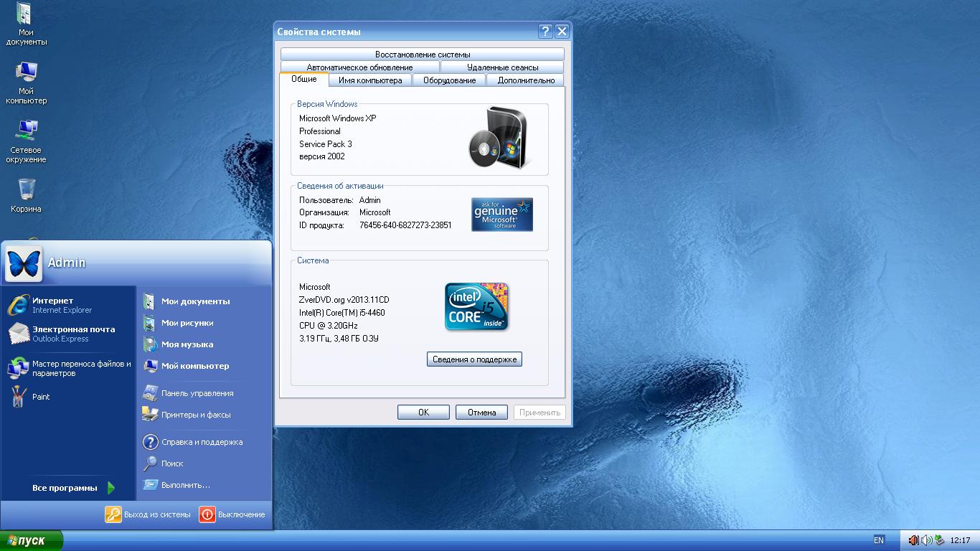
Task: Click the CPU @ 3.20GHz text
Action: coord(329,326)
